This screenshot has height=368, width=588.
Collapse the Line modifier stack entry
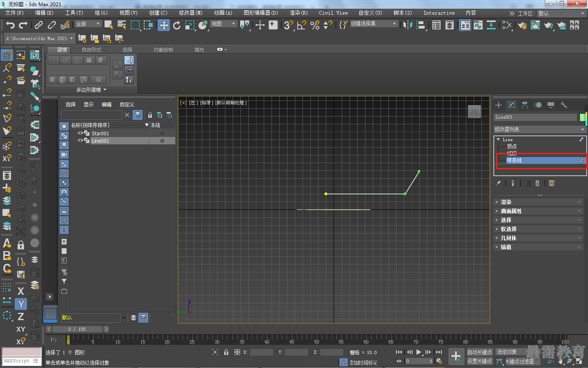click(x=498, y=139)
